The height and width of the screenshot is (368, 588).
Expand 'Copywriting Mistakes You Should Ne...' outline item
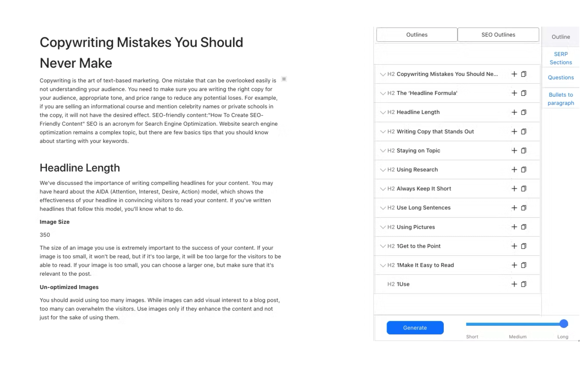(x=383, y=74)
